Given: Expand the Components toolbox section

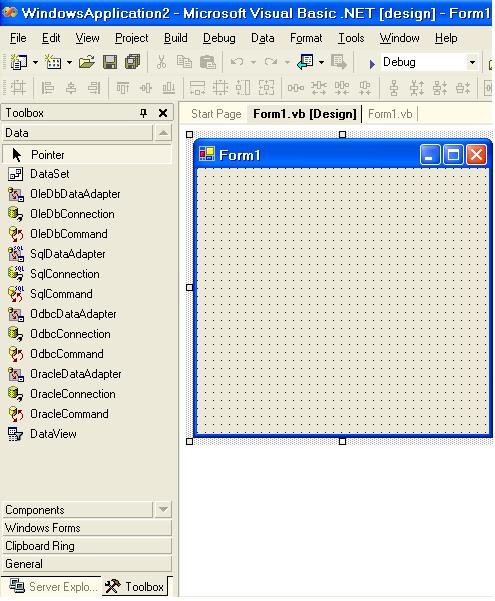Looking at the screenshot, I should click(78, 510).
